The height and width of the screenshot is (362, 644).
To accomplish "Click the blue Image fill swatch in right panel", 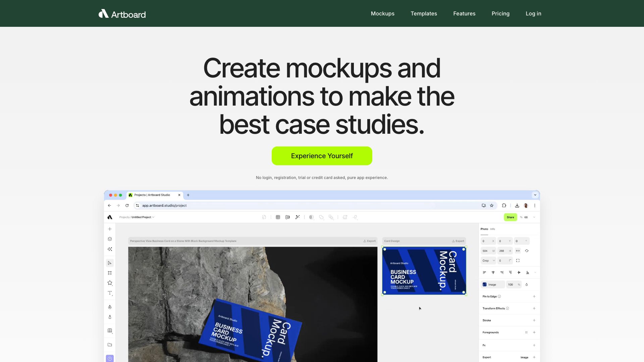I will (x=484, y=284).
